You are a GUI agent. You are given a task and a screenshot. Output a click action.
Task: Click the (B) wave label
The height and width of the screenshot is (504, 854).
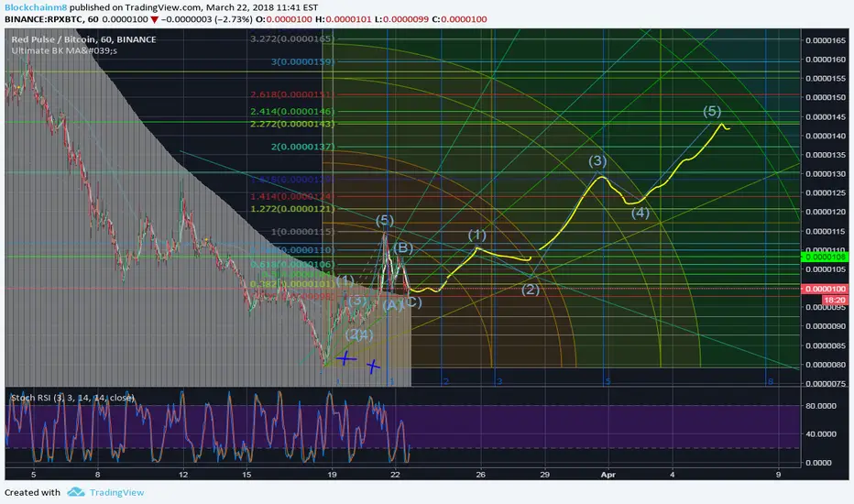403,248
